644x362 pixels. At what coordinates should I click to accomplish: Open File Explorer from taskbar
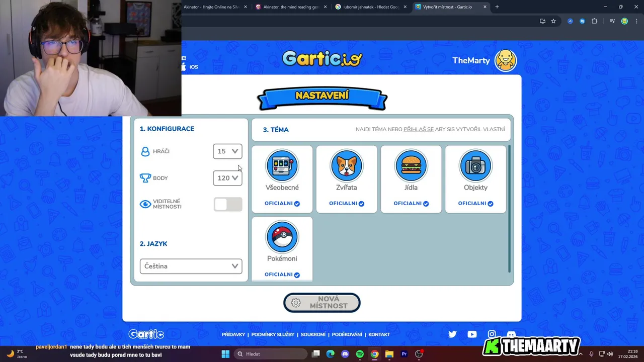pos(389,354)
